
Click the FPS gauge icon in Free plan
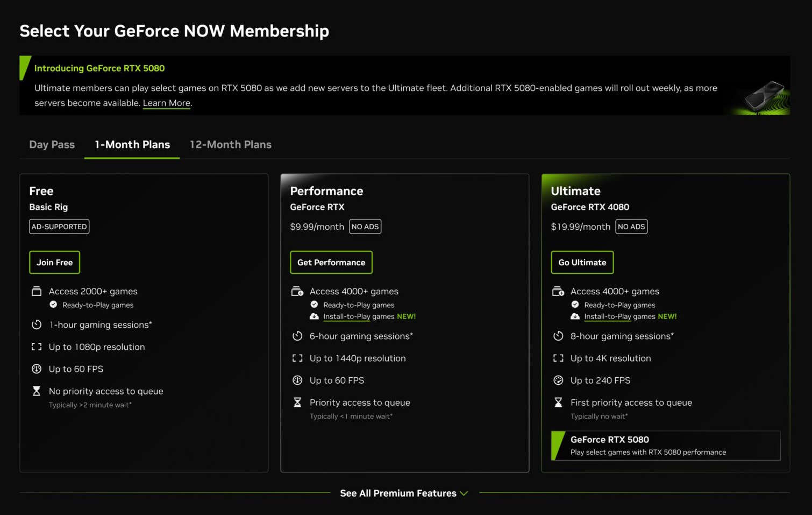pos(37,369)
